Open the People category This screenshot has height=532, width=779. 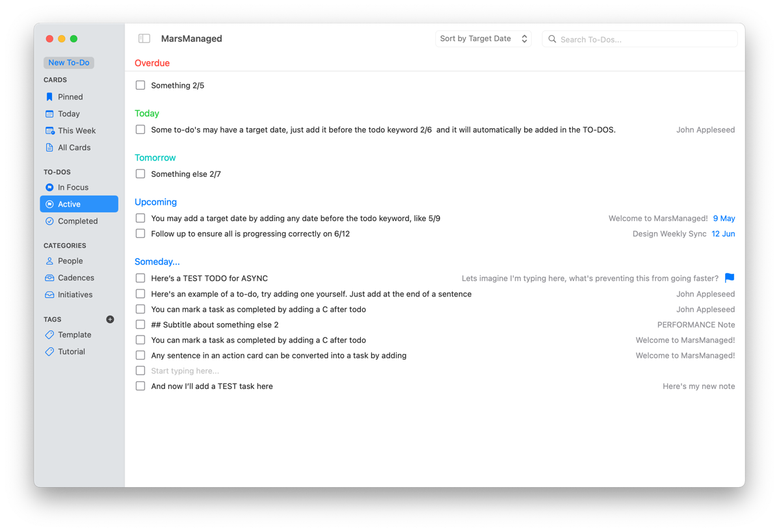pos(79,261)
